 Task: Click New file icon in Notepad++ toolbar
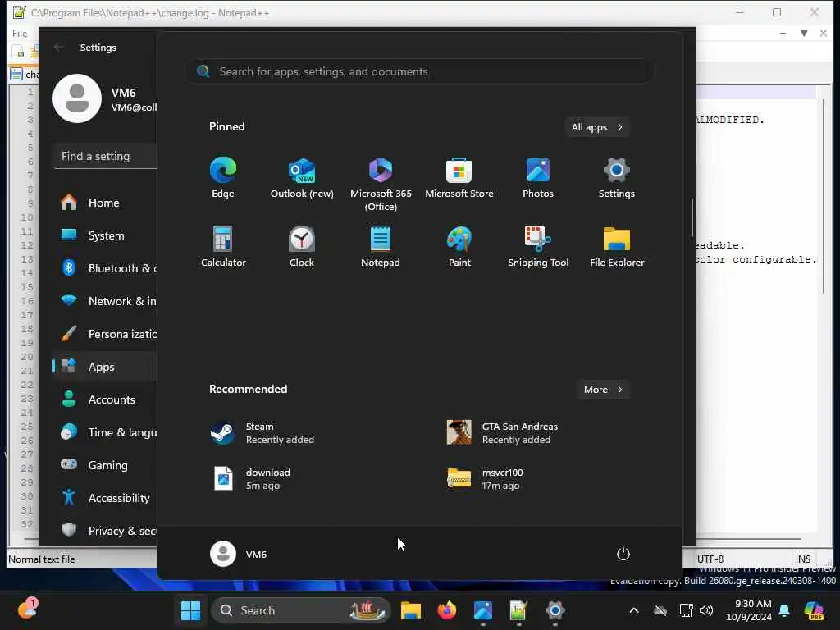coord(18,52)
